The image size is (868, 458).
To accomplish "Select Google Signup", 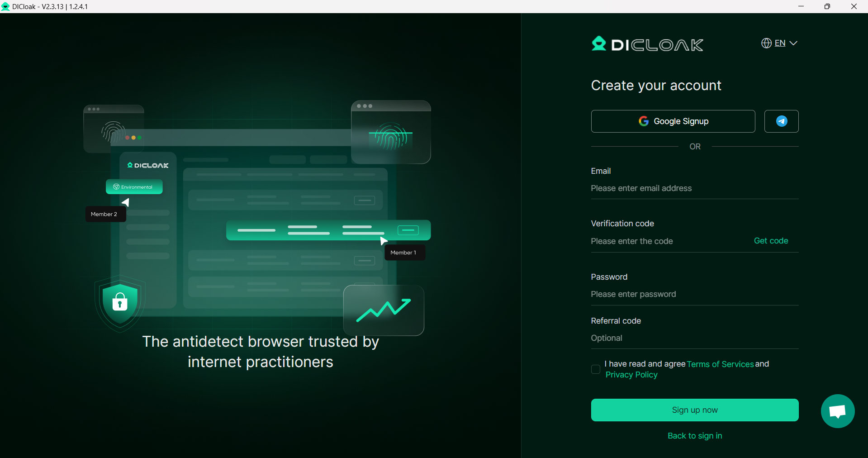I will (673, 121).
